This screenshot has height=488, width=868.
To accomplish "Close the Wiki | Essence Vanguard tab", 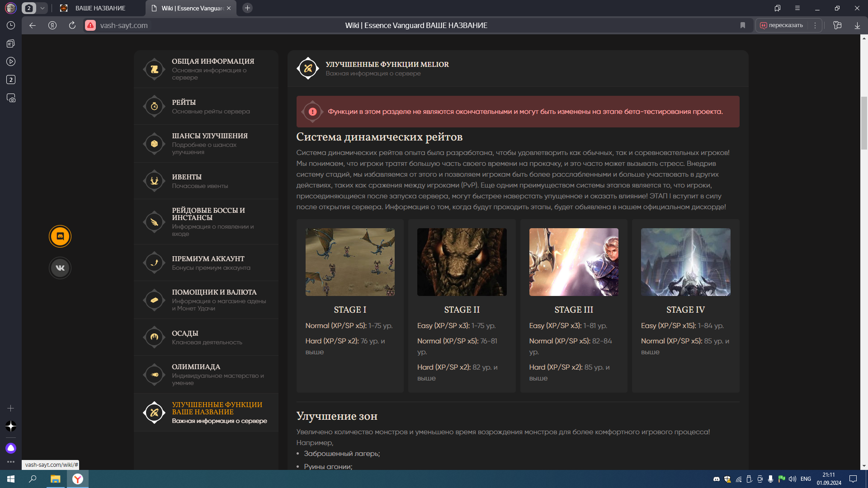I will click(229, 8).
